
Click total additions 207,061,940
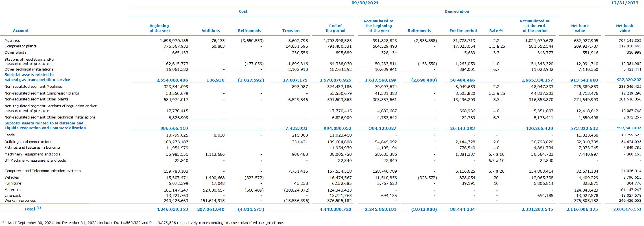(210, 209)
